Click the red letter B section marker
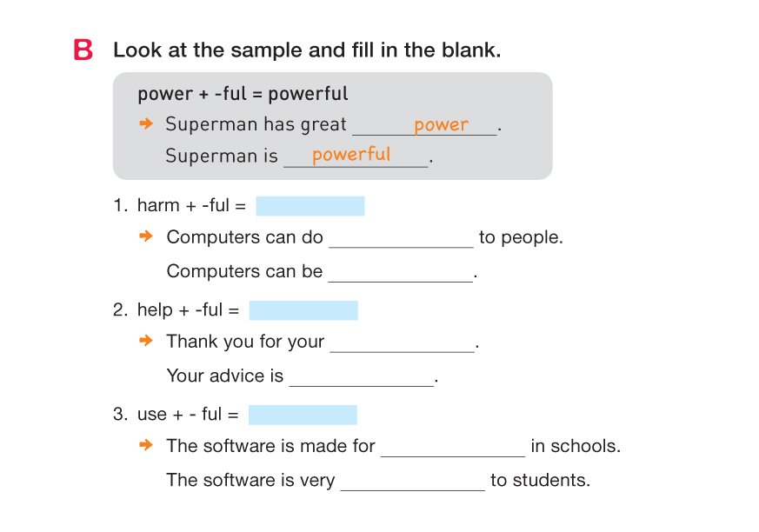Image resolution: width=759 pixels, height=532 pixels. (83, 50)
